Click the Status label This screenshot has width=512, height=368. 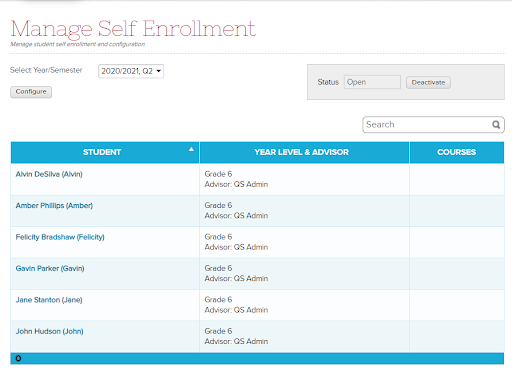click(x=328, y=82)
